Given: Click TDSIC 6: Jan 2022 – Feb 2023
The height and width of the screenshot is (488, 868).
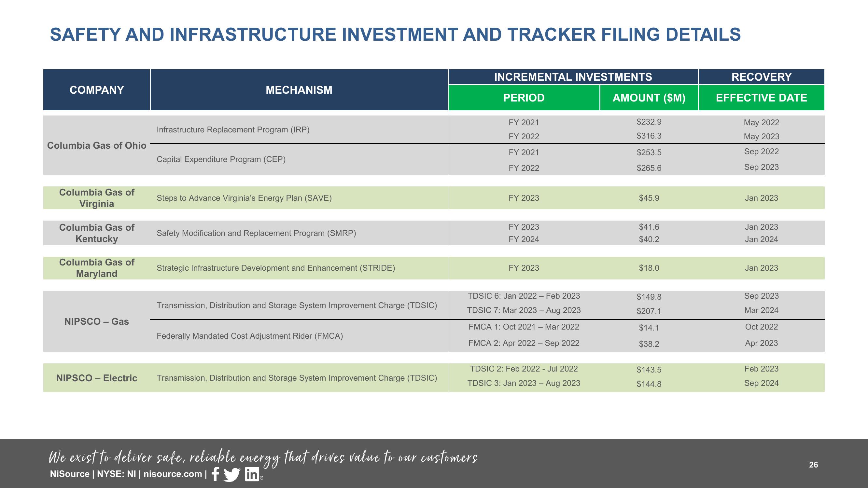Looking at the screenshot, I should pos(524,296).
